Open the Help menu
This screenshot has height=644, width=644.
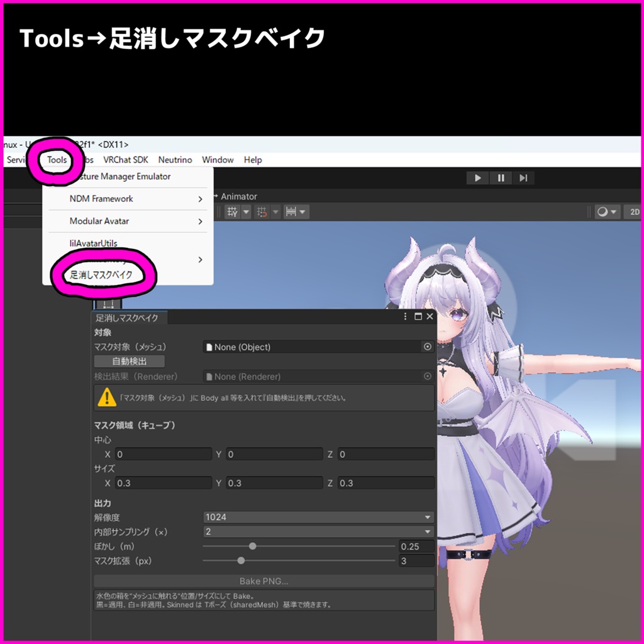coord(253,160)
